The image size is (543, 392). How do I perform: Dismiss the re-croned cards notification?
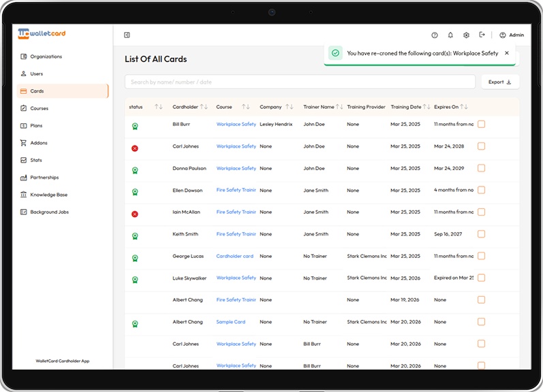[507, 53]
